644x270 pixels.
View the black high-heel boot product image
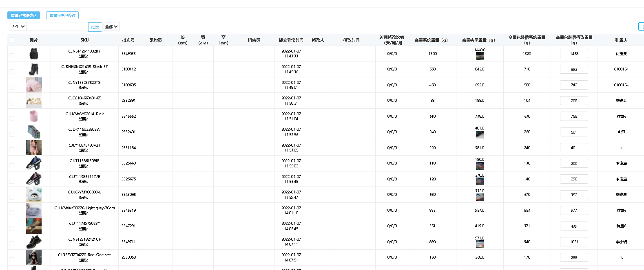tap(34, 69)
